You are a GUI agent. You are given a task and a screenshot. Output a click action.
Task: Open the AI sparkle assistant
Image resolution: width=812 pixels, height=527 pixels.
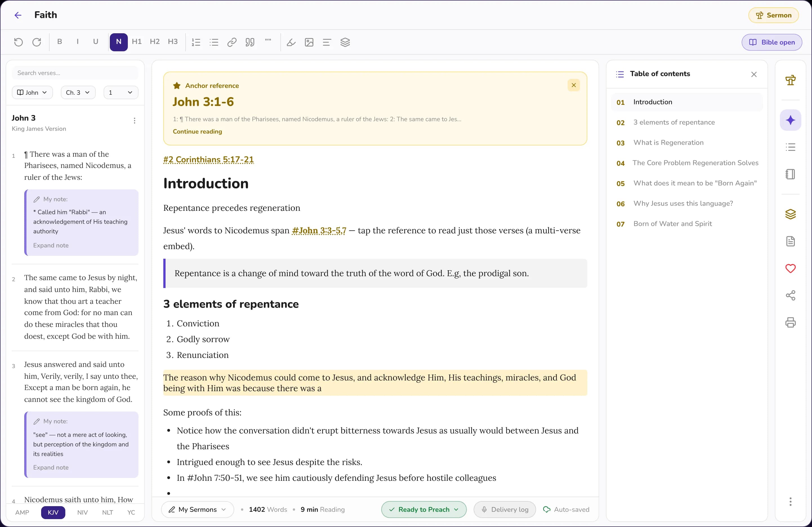(x=790, y=120)
